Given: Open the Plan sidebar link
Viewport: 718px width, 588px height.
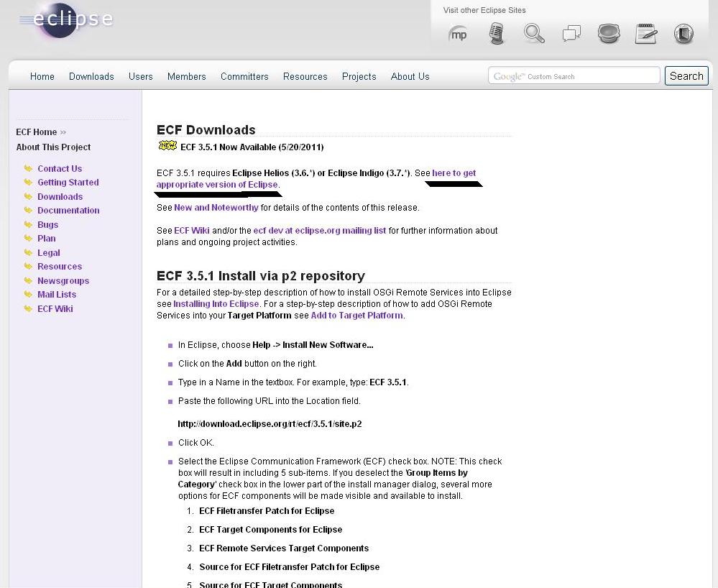Looking at the screenshot, I should tap(46, 238).
